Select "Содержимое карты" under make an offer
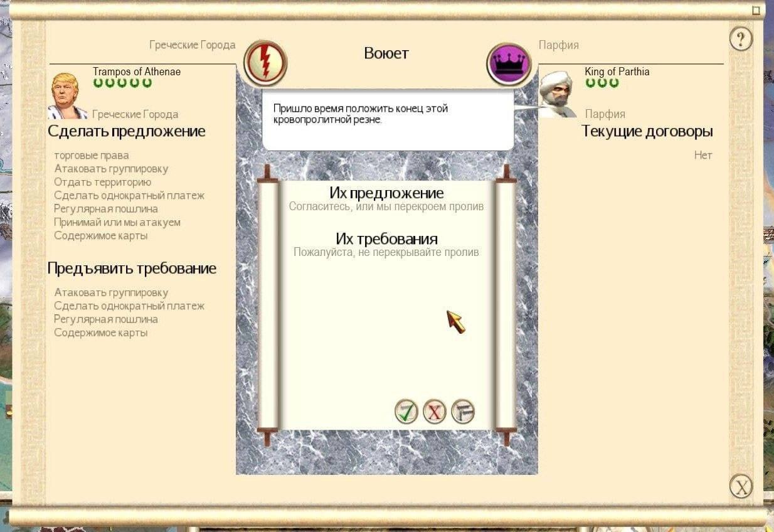Image resolution: width=774 pixels, height=532 pixels. click(101, 236)
